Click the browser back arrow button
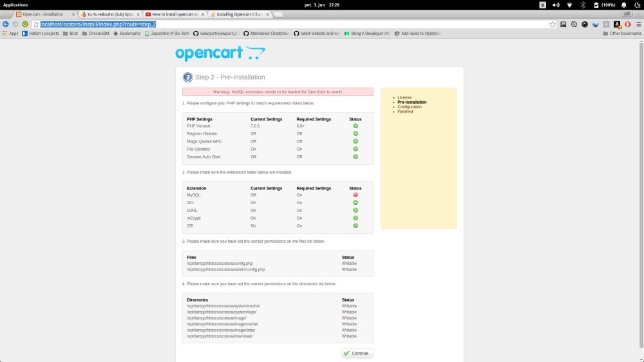644x362 pixels. pos(6,24)
